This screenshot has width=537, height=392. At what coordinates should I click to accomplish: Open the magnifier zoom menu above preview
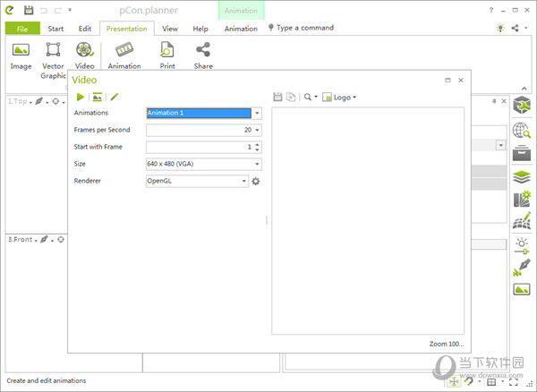click(x=311, y=98)
